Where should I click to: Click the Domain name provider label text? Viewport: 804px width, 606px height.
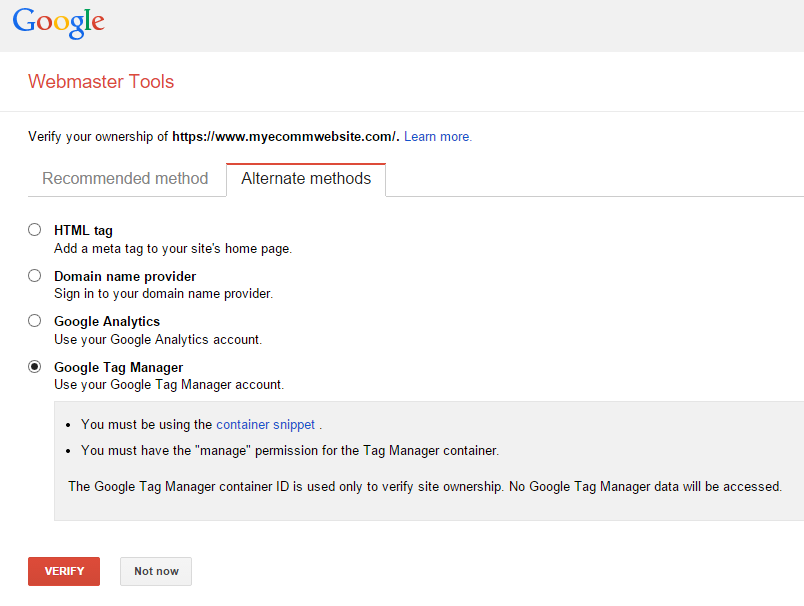[x=125, y=276]
